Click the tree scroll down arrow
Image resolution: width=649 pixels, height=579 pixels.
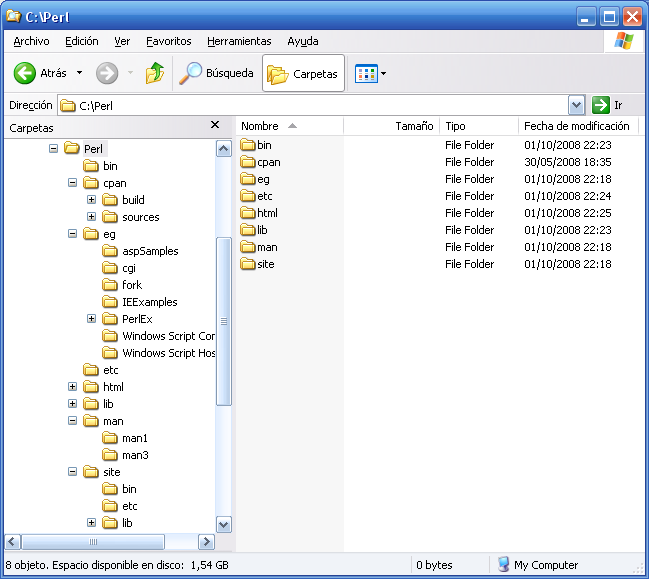point(224,524)
